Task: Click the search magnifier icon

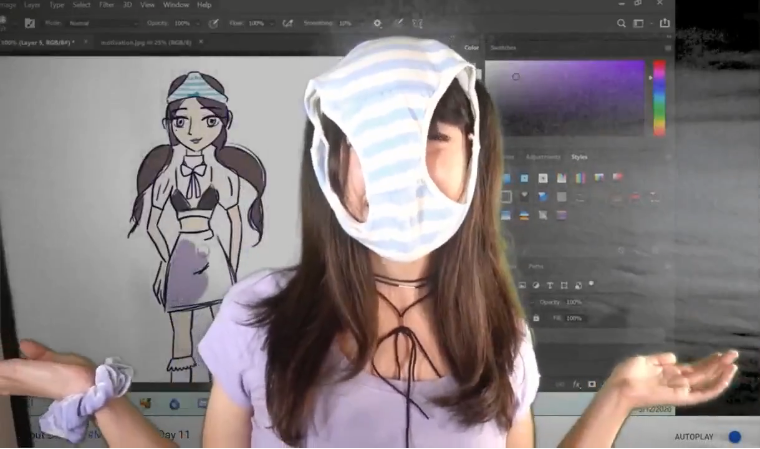Action: click(x=621, y=23)
